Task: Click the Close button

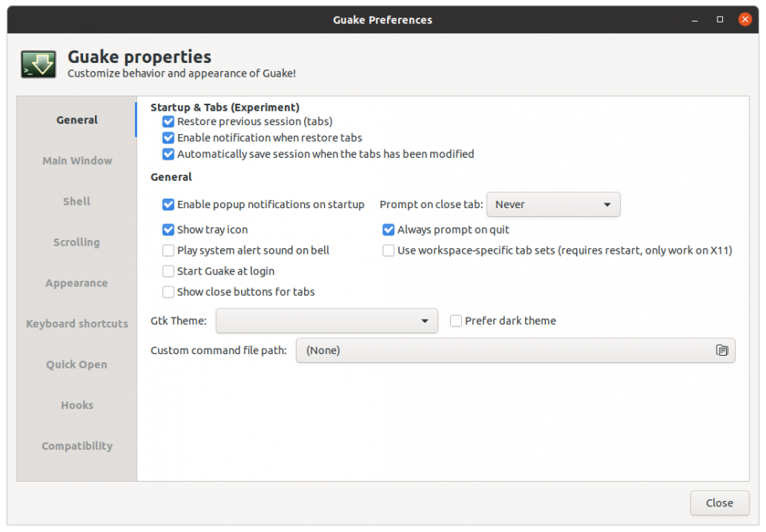Action: (719, 503)
